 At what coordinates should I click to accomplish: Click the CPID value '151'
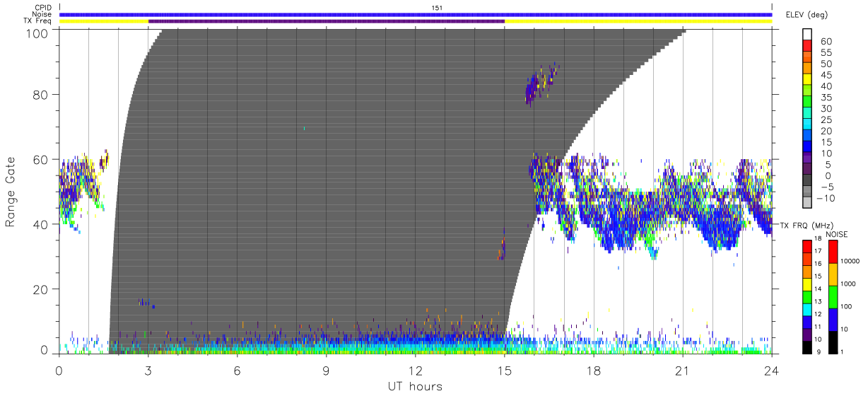[438, 8]
